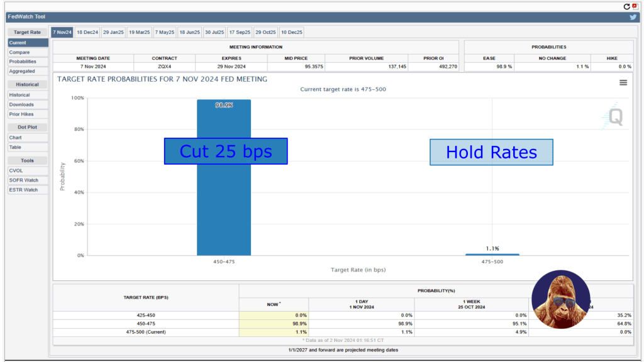Open SOFR Watch tool
Image resolution: width=644 pixels, height=362 pixels.
click(23, 180)
